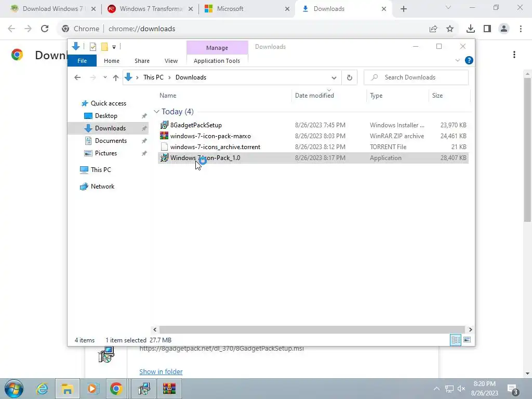This screenshot has height=399, width=532.
Task: Open the Application Tools tab
Action: [217, 61]
